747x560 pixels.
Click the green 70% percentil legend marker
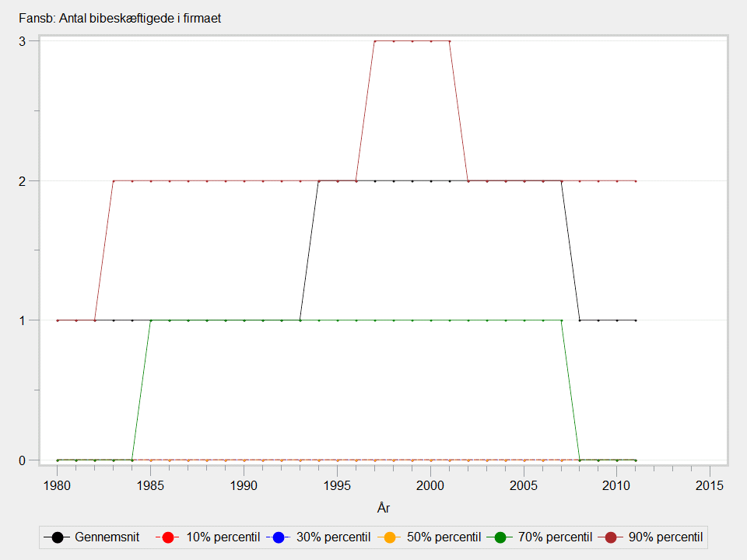500,537
